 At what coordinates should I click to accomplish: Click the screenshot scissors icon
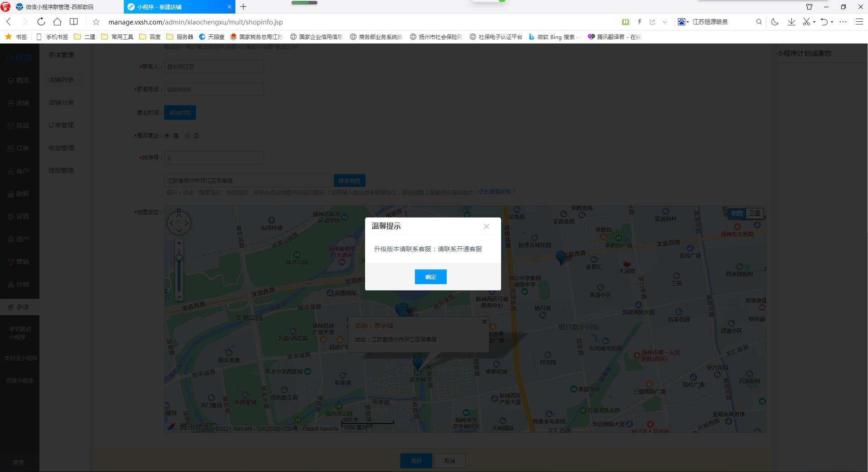coord(806,22)
